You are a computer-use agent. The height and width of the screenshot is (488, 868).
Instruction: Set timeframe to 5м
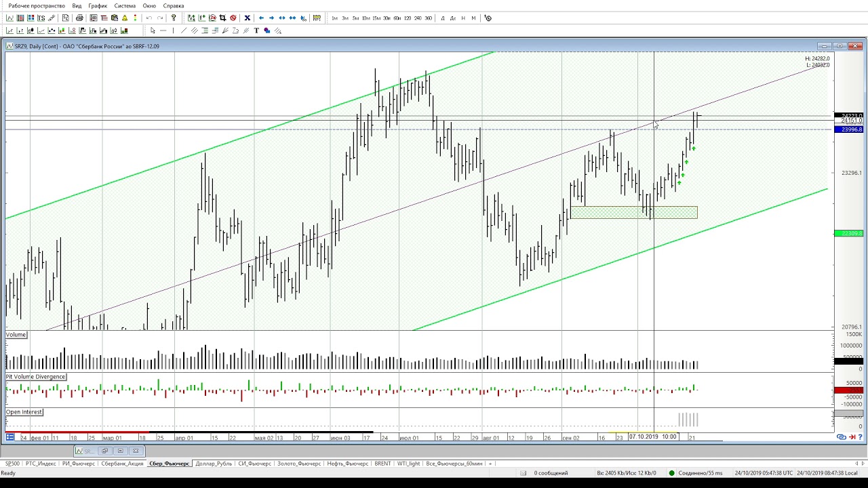pos(356,18)
